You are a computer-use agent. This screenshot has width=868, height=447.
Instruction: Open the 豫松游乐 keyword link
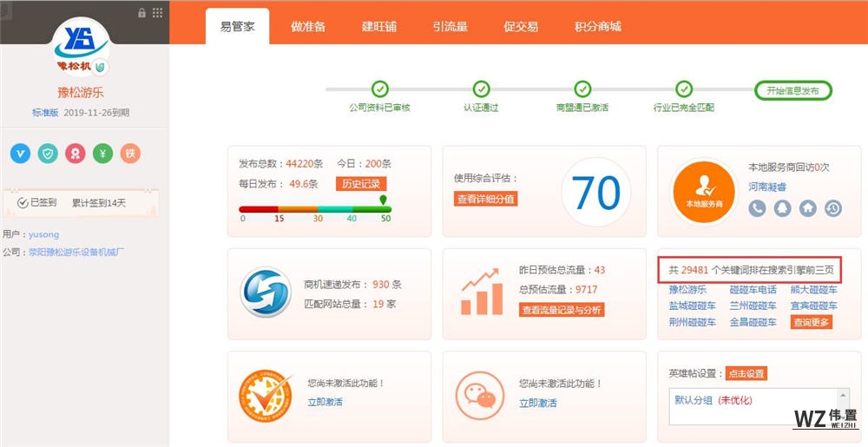click(x=687, y=289)
